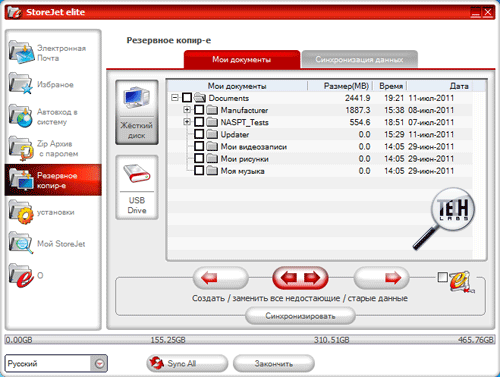500x377 pixels.
Task: Select the Updater row name
Action: 235,134
